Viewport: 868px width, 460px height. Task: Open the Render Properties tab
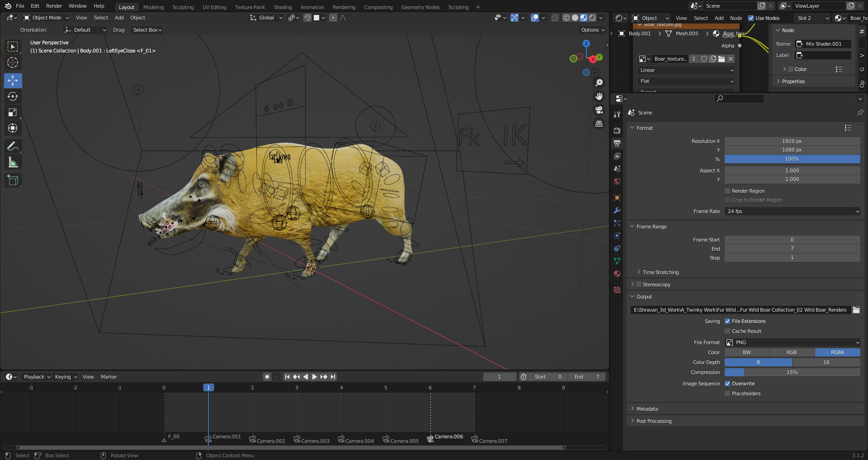tap(617, 130)
